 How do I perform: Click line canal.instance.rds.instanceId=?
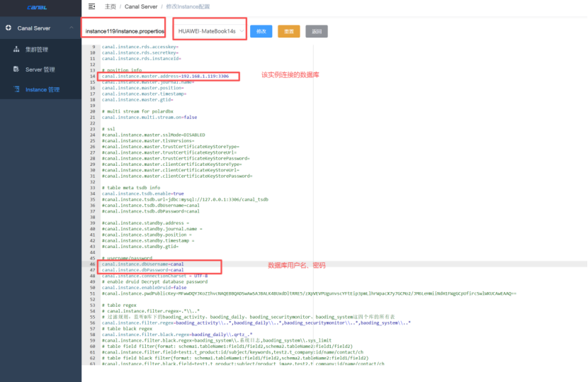point(142,59)
